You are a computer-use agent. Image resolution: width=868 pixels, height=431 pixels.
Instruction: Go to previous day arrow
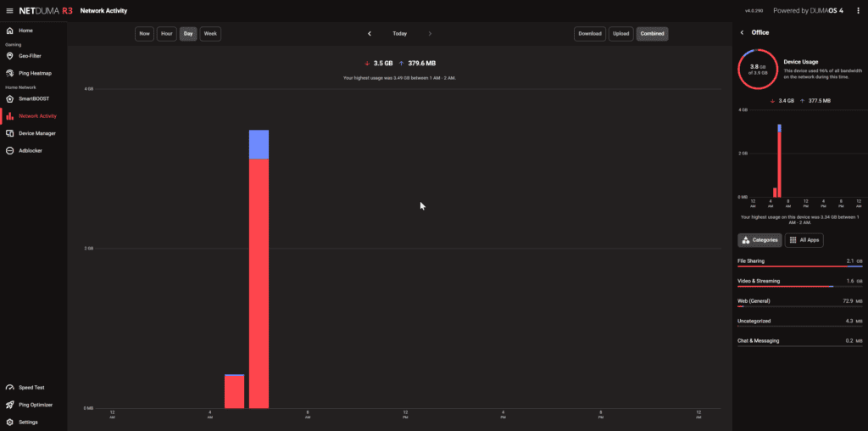point(370,34)
